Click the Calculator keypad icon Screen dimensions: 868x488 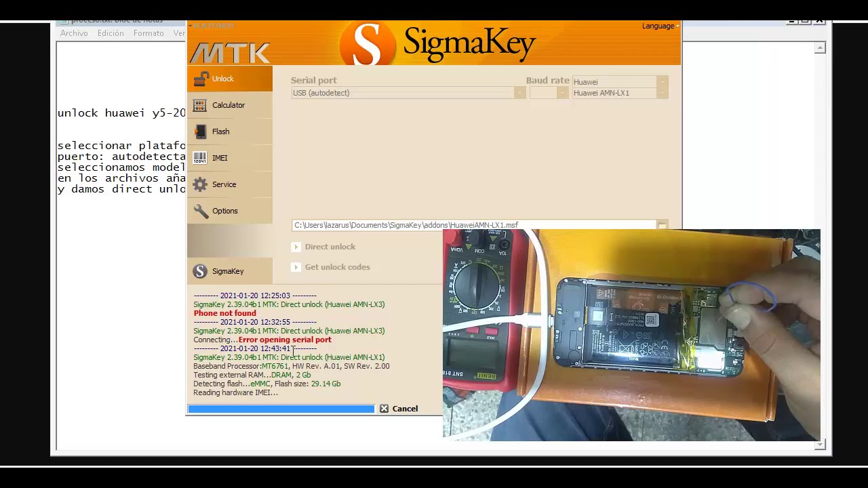tap(199, 105)
